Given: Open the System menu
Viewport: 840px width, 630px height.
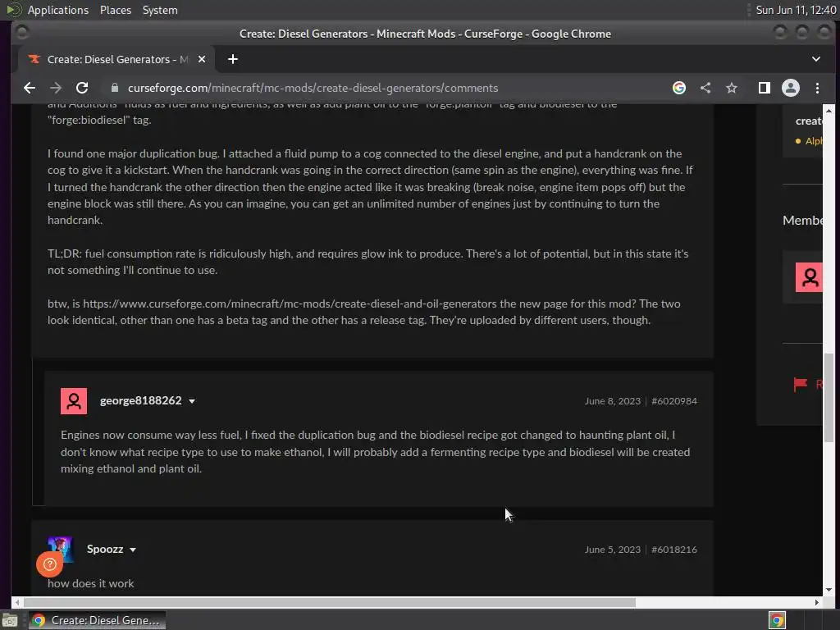Looking at the screenshot, I should (160, 10).
